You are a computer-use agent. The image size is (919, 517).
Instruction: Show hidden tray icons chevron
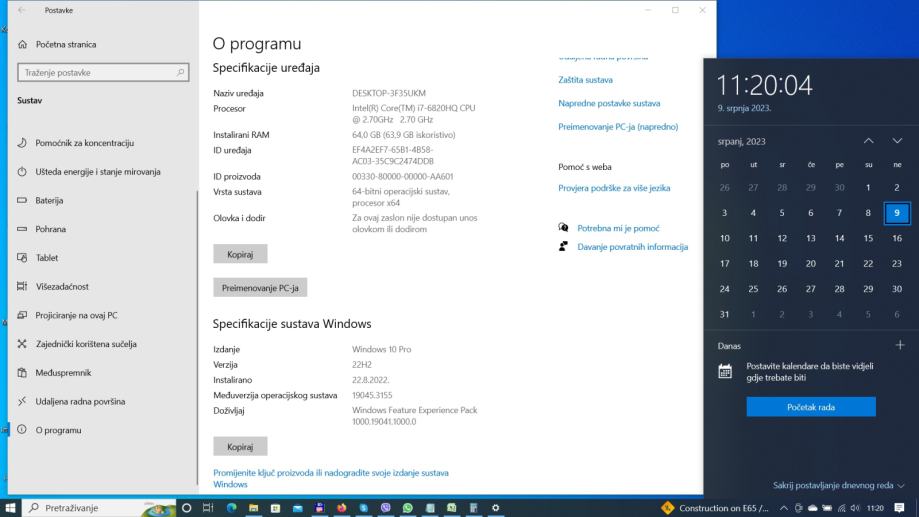pyautogui.click(x=784, y=508)
